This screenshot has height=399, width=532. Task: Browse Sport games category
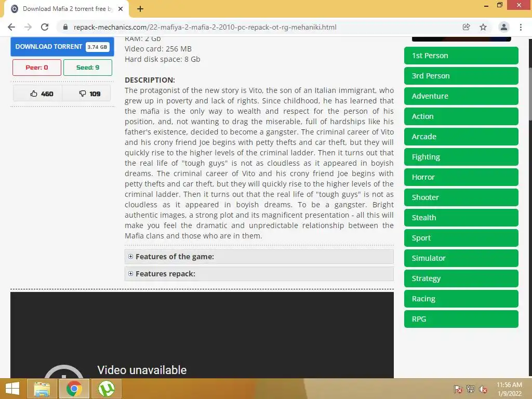[x=461, y=238]
